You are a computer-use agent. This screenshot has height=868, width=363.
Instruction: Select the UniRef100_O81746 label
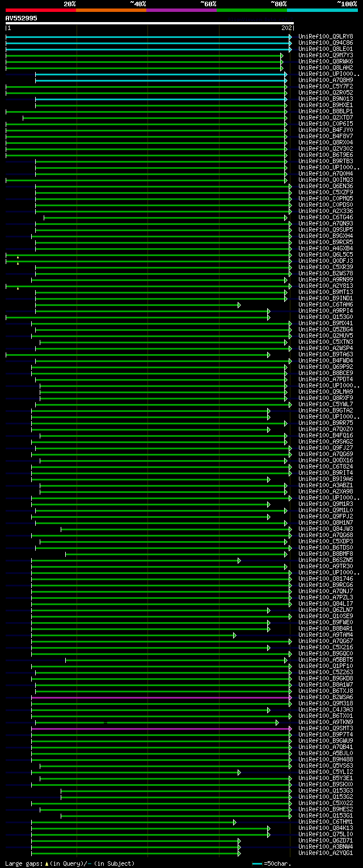pos(326,578)
